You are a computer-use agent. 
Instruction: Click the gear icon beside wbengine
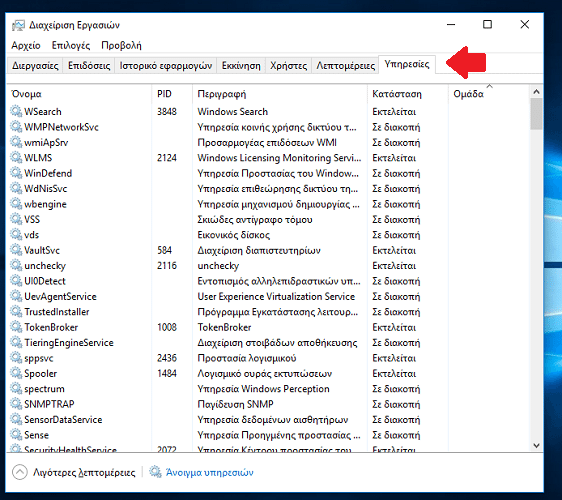tap(16, 204)
